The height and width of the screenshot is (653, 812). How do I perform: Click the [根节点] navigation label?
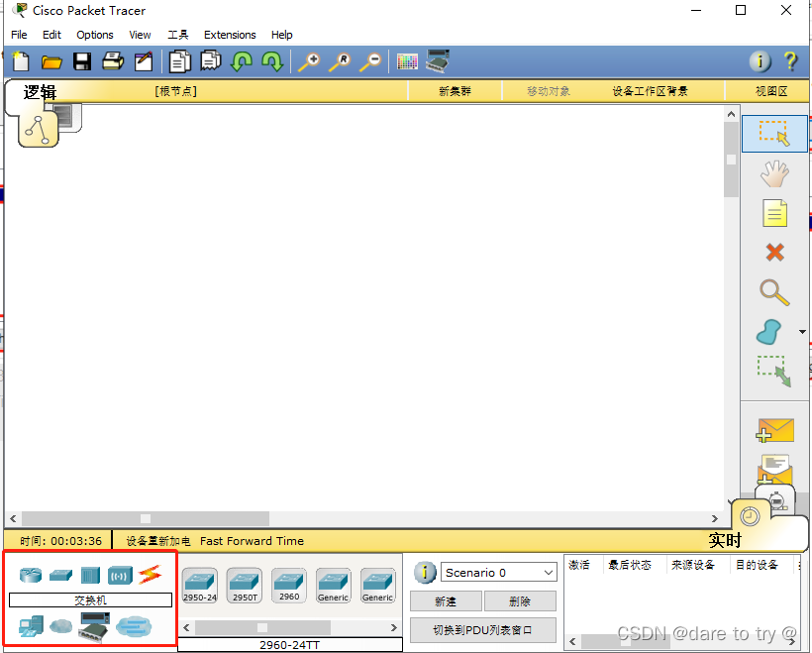coord(176,92)
